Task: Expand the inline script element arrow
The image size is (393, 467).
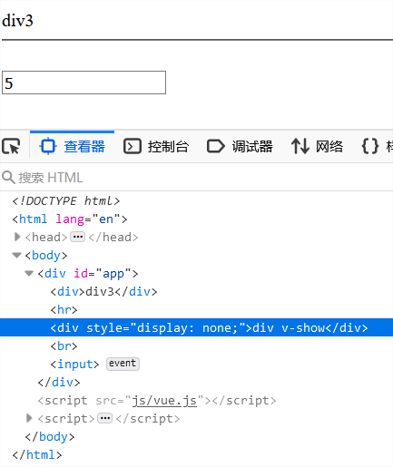Action: click(x=30, y=418)
